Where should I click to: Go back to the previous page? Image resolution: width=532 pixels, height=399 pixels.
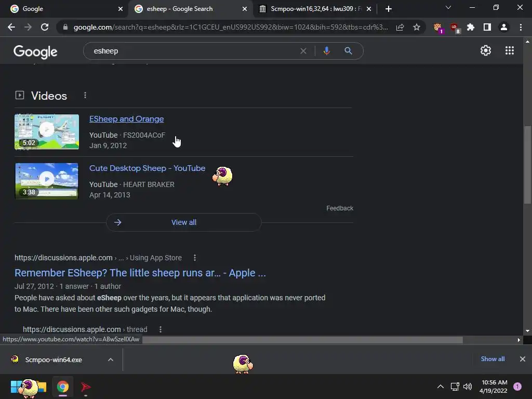[11, 27]
